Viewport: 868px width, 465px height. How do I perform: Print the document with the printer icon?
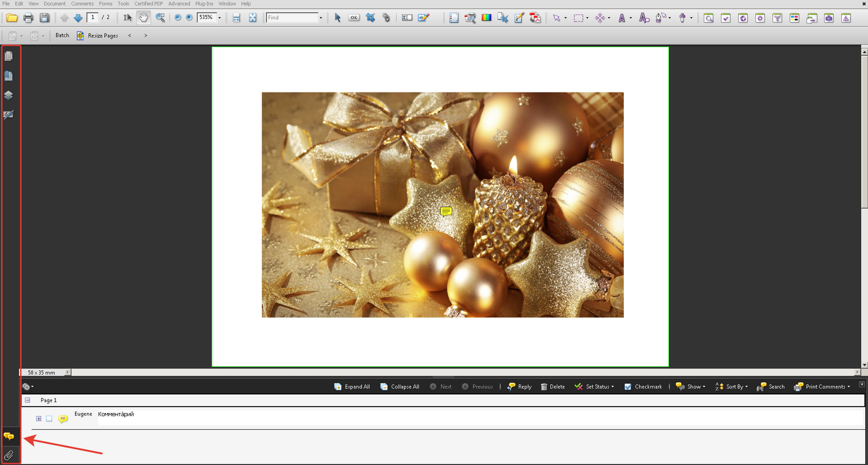coord(28,18)
